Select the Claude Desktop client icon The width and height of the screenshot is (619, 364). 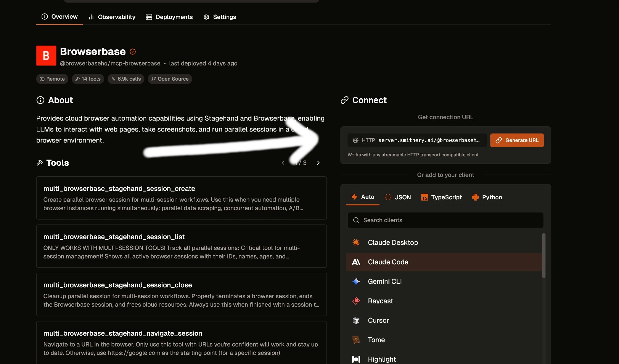pyautogui.click(x=356, y=242)
